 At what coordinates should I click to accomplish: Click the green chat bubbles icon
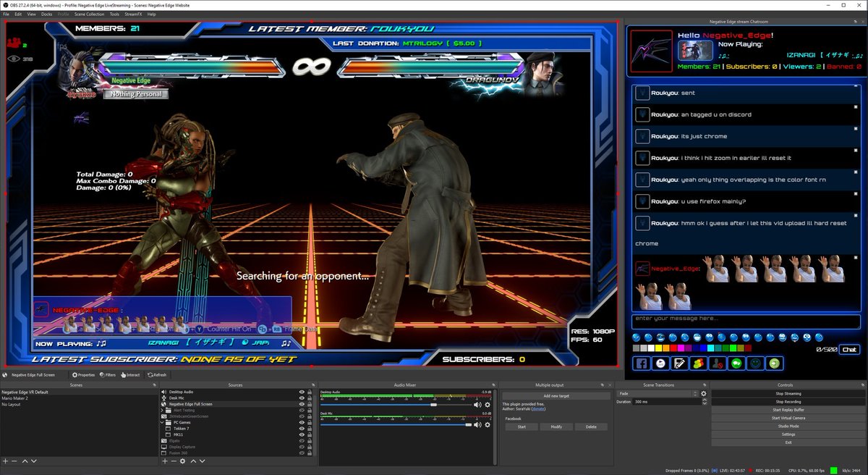tap(736, 364)
